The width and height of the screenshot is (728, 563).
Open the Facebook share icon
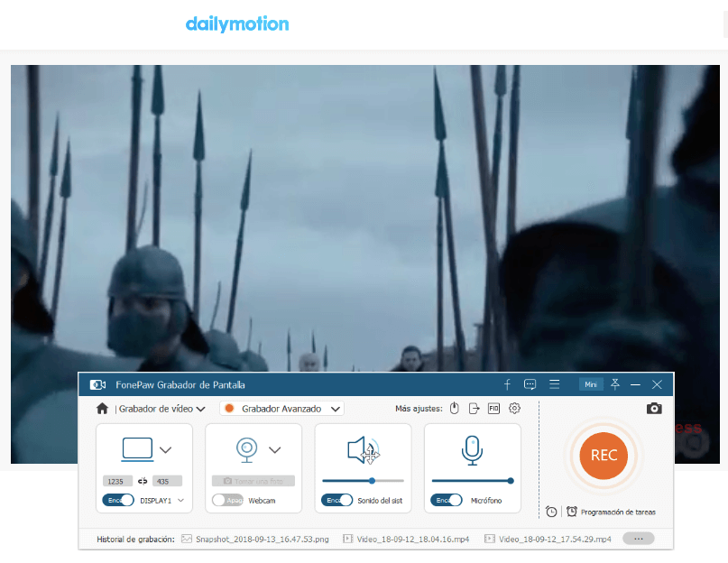[x=507, y=384]
